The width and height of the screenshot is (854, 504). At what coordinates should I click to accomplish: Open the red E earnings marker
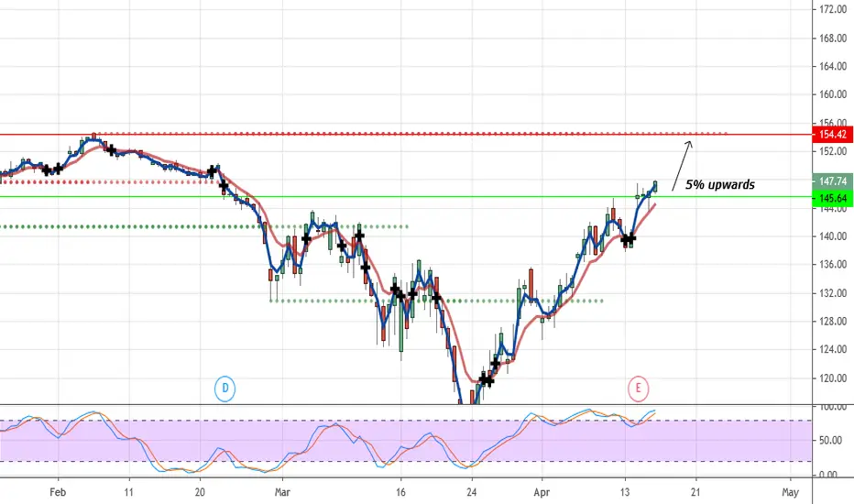point(638,389)
